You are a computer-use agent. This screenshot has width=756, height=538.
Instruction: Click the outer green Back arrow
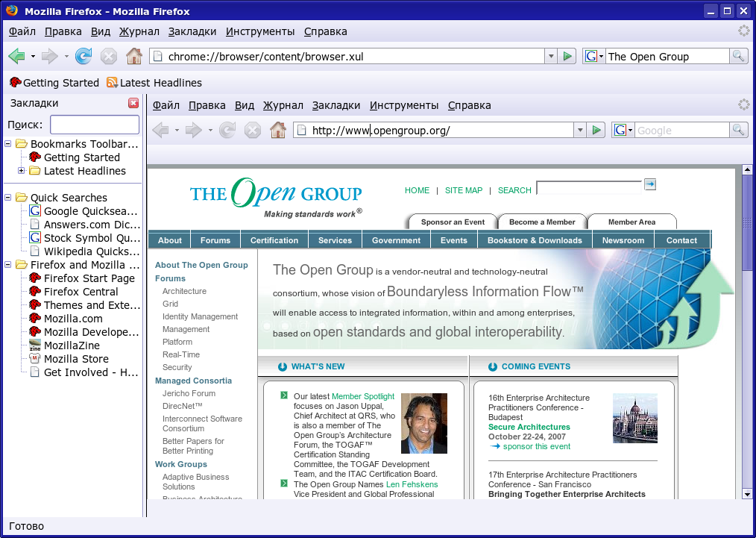coord(16,56)
